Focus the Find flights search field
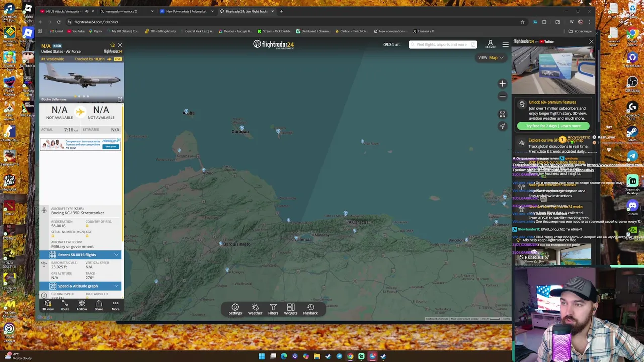Image resolution: width=644 pixels, height=362 pixels. tap(443, 45)
